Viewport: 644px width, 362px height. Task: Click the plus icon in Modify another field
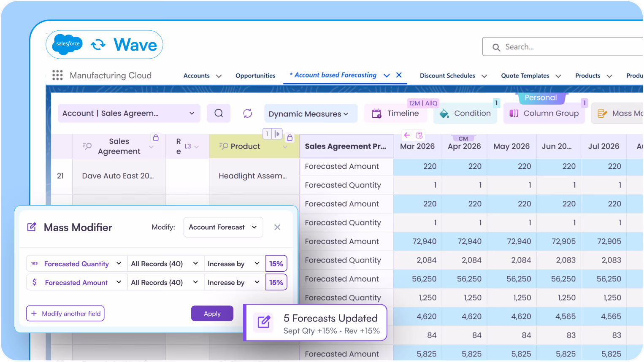(34, 313)
